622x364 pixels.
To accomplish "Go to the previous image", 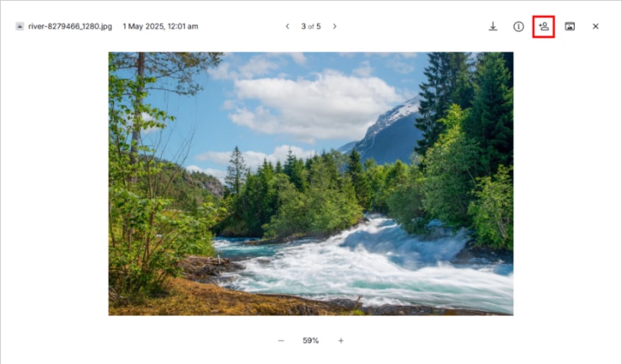I will (287, 26).
